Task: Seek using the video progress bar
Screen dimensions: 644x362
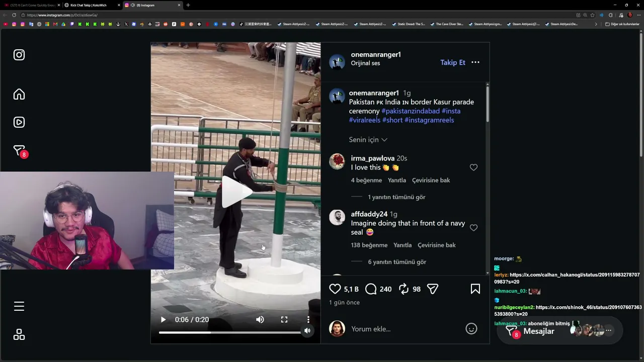Action: tap(230, 332)
